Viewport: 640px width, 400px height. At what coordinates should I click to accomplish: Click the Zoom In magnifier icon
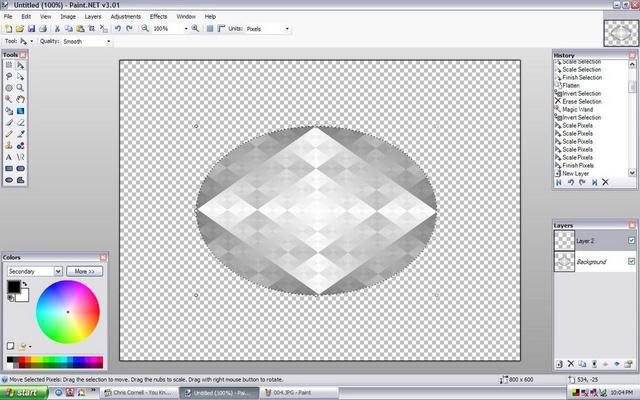click(x=195, y=29)
